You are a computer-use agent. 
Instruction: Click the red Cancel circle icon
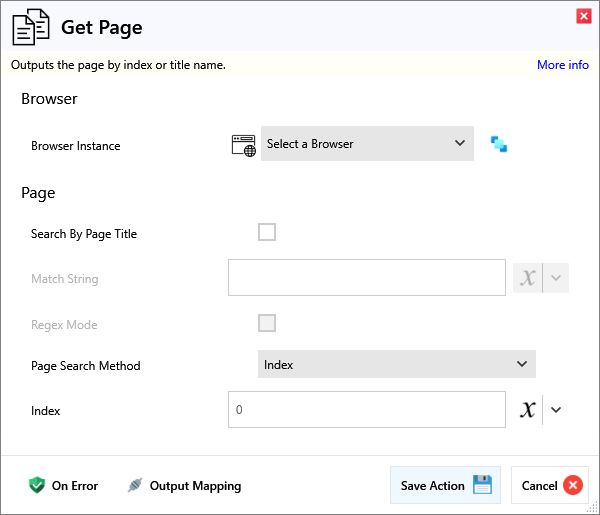[573, 485]
